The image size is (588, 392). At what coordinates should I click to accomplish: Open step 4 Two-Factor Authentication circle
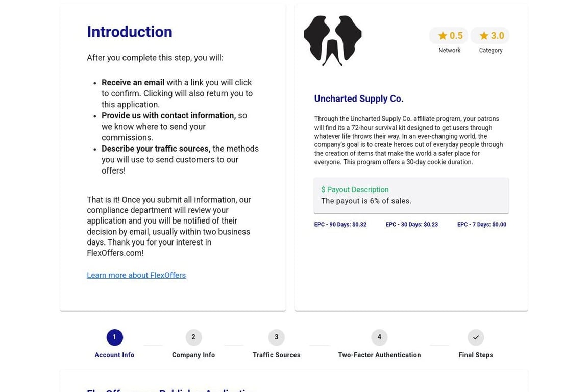[x=379, y=337]
